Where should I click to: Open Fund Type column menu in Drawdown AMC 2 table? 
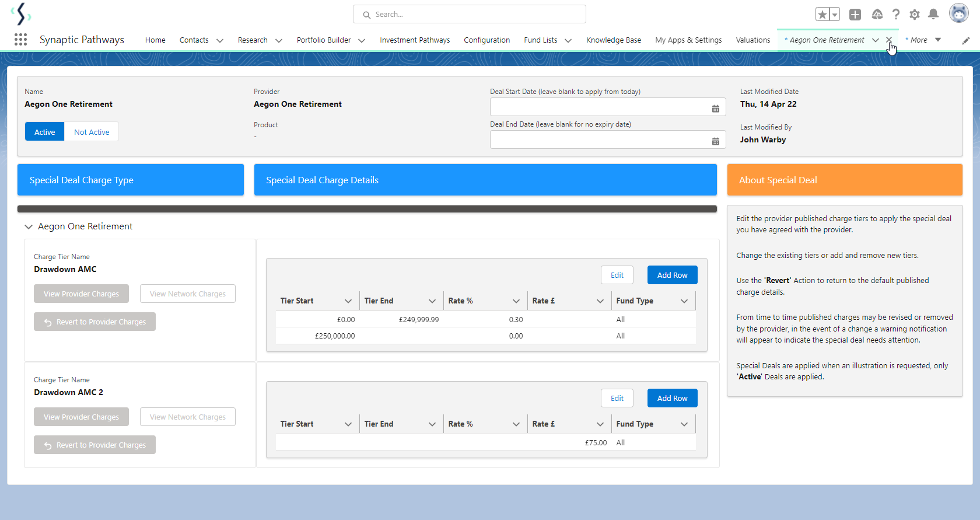pyautogui.click(x=684, y=424)
